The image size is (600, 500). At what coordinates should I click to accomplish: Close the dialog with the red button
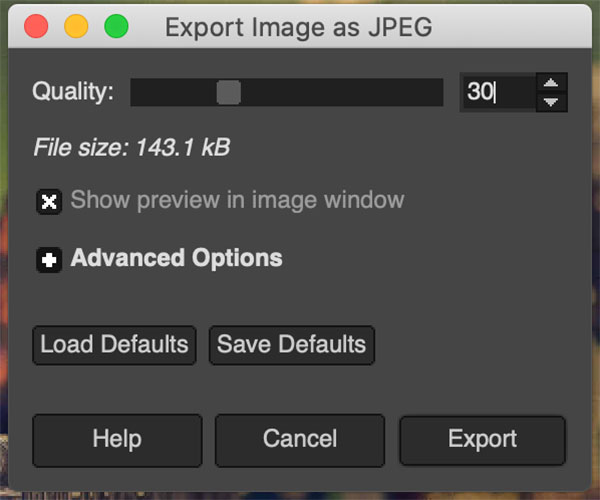click(37, 27)
